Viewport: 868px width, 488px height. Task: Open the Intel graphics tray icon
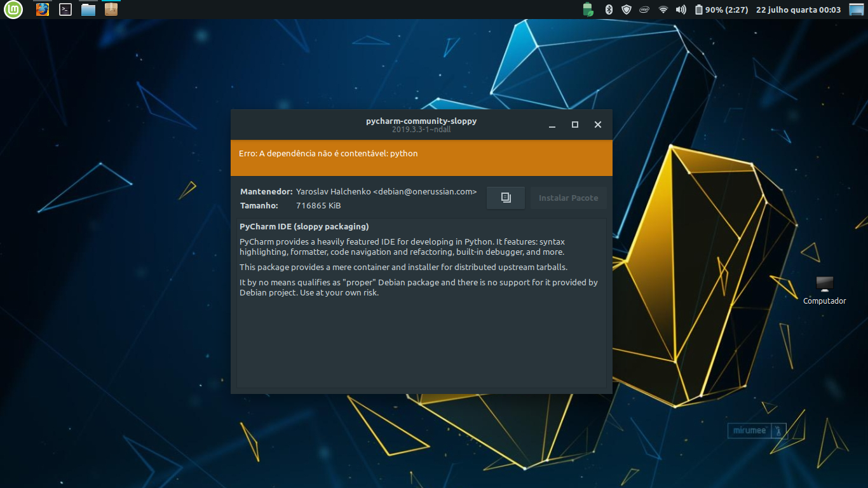click(644, 10)
